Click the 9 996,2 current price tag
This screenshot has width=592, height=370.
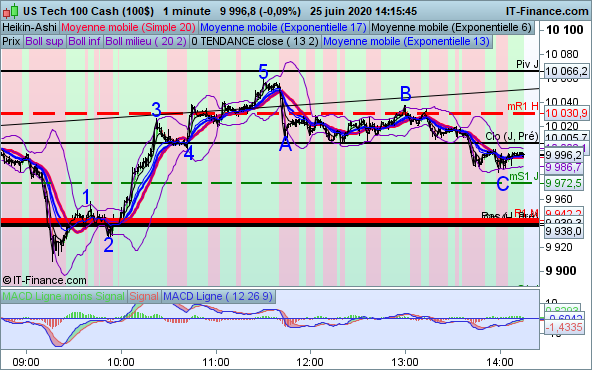[563, 155]
